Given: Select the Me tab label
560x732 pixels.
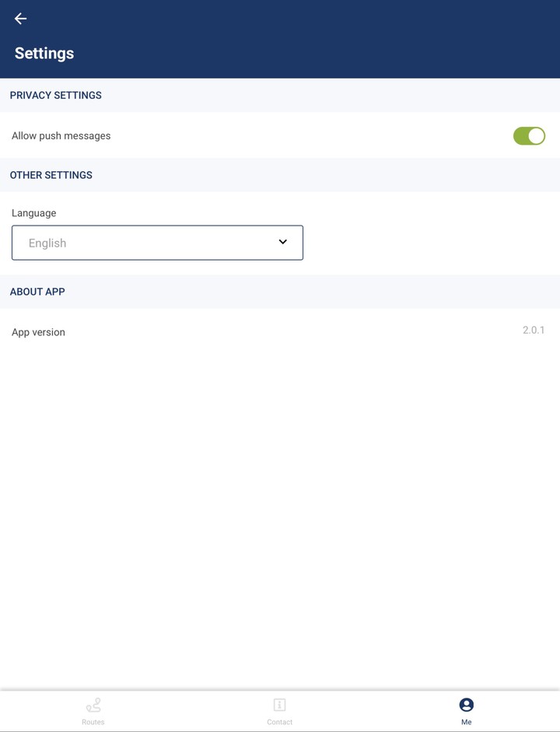Looking at the screenshot, I should (x=467, y=722).
